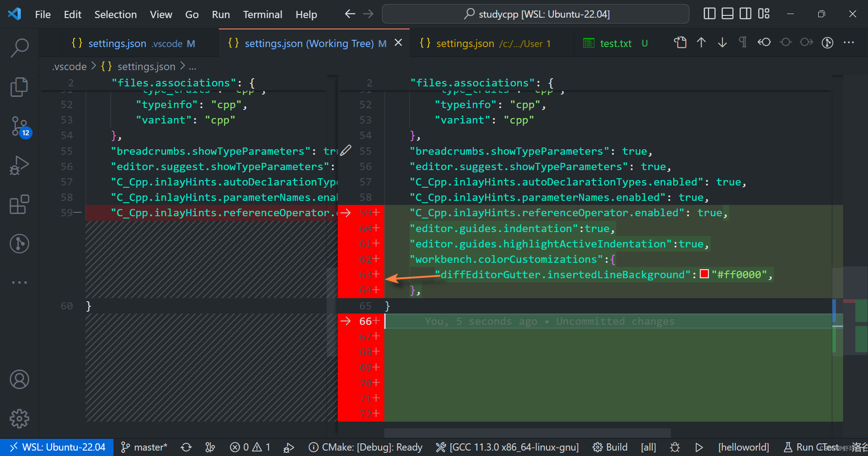Go forward navigation arrow in title bar
The height and width of the screenshot is (456, 868).
pyautogui.click(x=368, y=14)
